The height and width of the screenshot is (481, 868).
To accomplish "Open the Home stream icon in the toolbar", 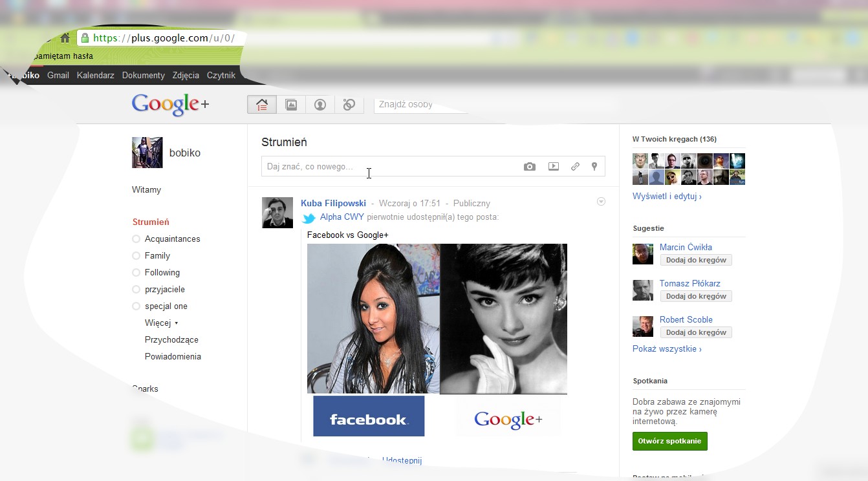I will pyautogui.click(x=262, y=105).
